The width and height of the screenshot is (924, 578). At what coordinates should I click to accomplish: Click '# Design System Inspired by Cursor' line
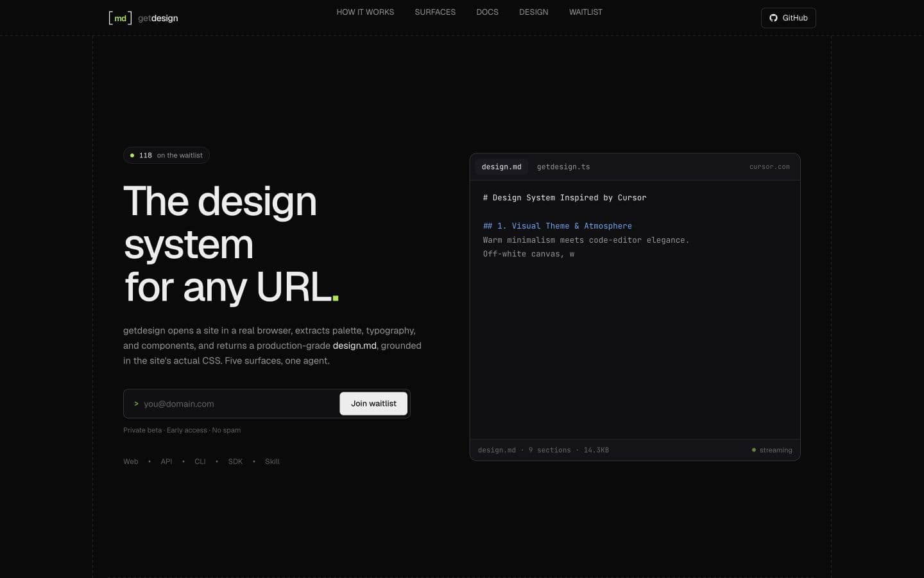(565, 198)
